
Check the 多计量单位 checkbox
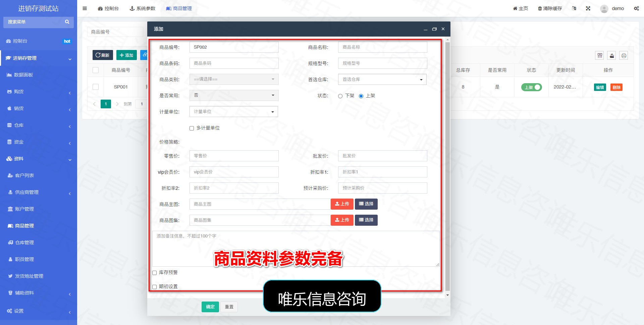tap(192, 128)
